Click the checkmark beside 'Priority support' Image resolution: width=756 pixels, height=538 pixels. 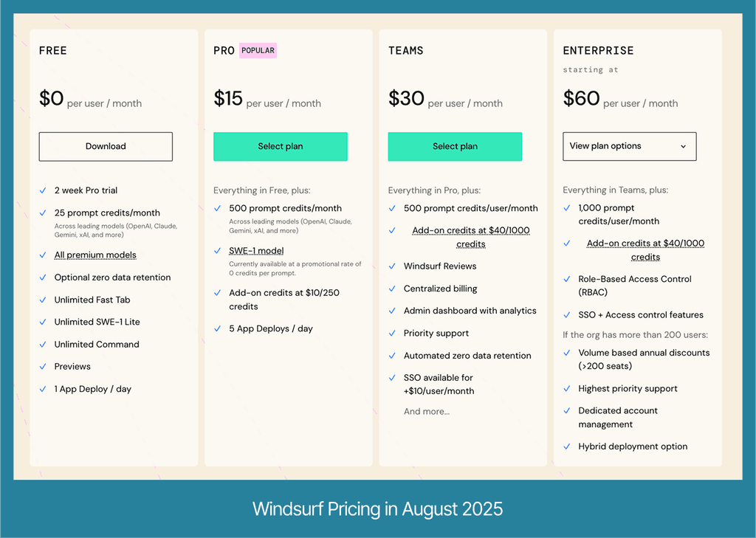(x=392, y=333)
